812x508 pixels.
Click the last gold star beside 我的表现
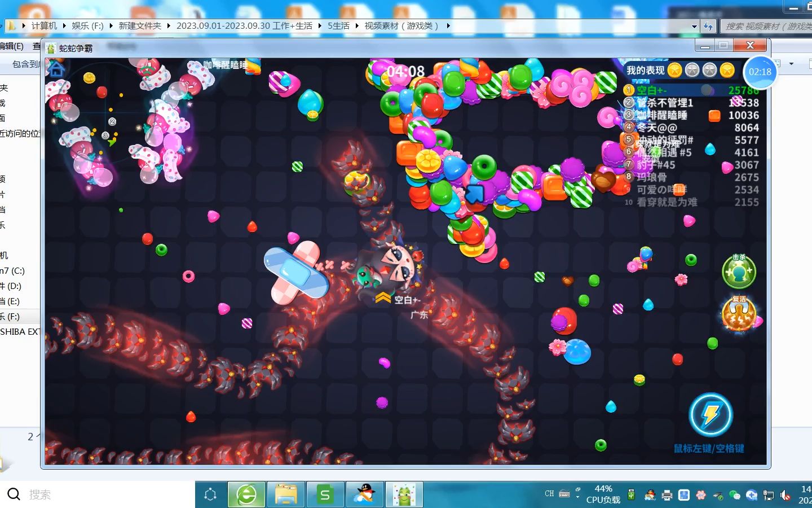click(x=727, y=70)
